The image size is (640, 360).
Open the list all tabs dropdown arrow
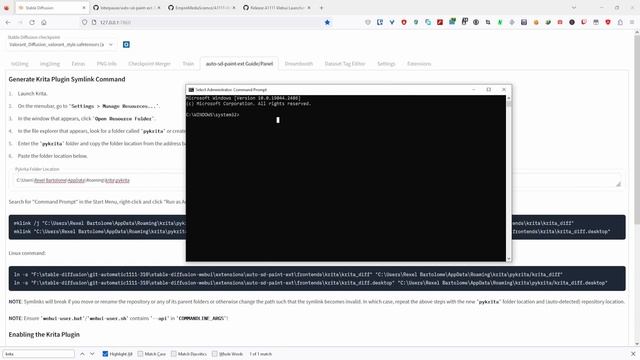point(573,8)
